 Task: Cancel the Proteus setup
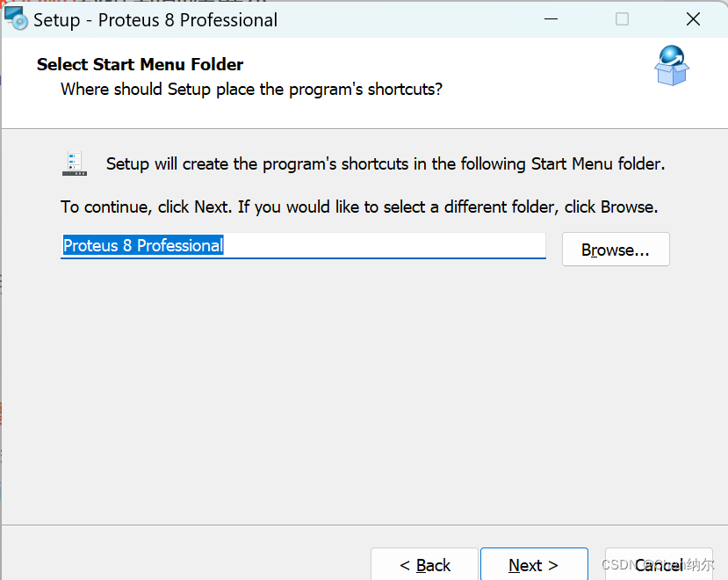click(x=659, y=564)
